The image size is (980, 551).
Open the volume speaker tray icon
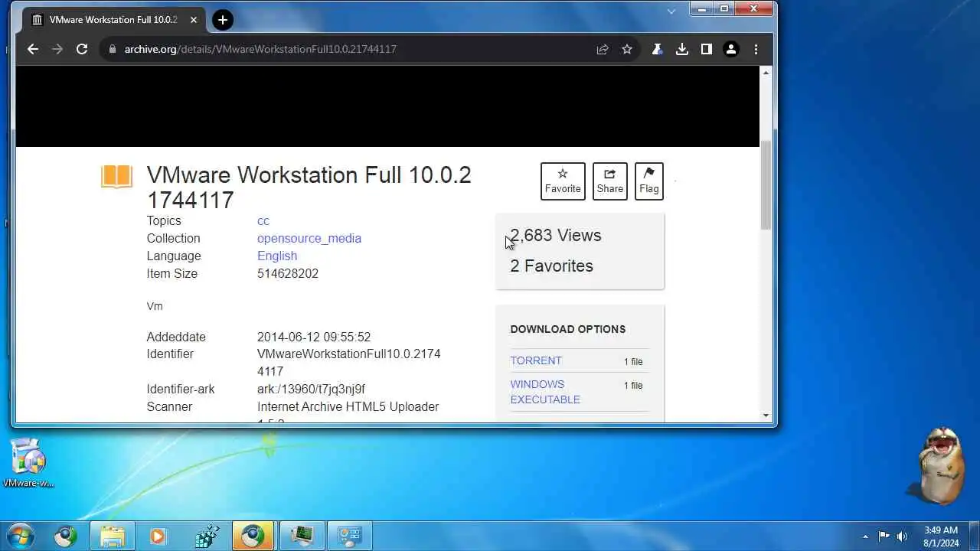[x=902, y=536]
